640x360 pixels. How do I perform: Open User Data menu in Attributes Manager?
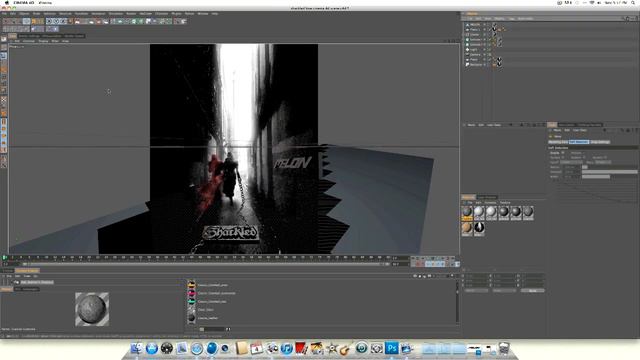[580, 130]
